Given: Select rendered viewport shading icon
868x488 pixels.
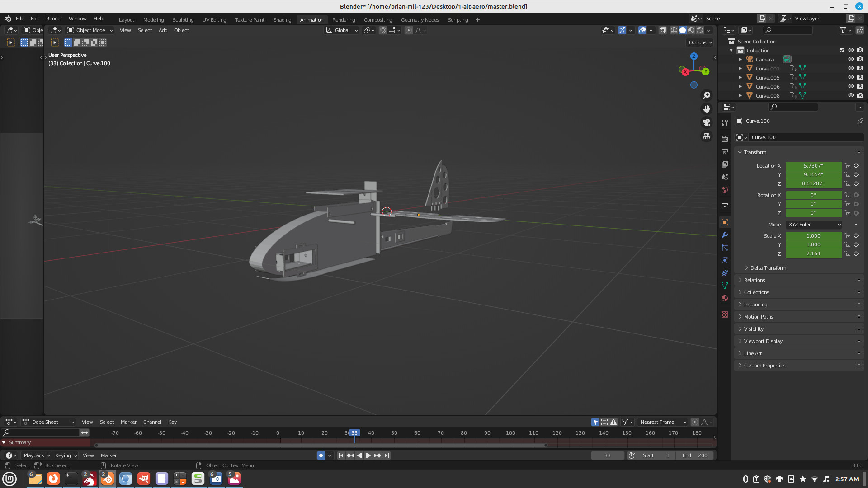Looking at the screenshot, I should point(700,30).
